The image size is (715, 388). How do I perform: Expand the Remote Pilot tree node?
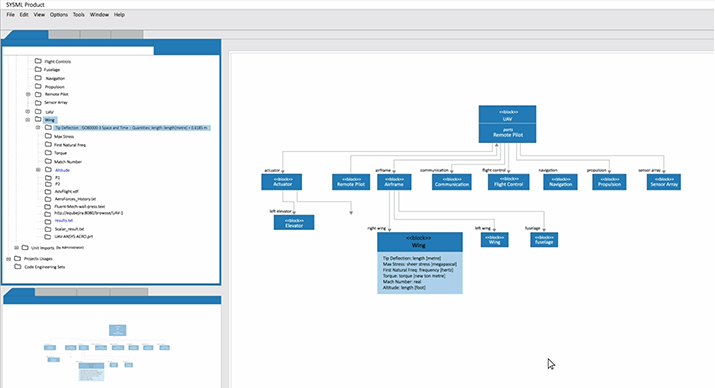pyautogui.click(x=28, y=94)
